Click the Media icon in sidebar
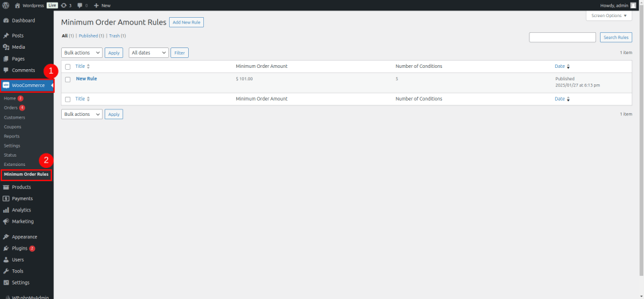The width and height of the screenshot is (644, 299). pos(6,47)
